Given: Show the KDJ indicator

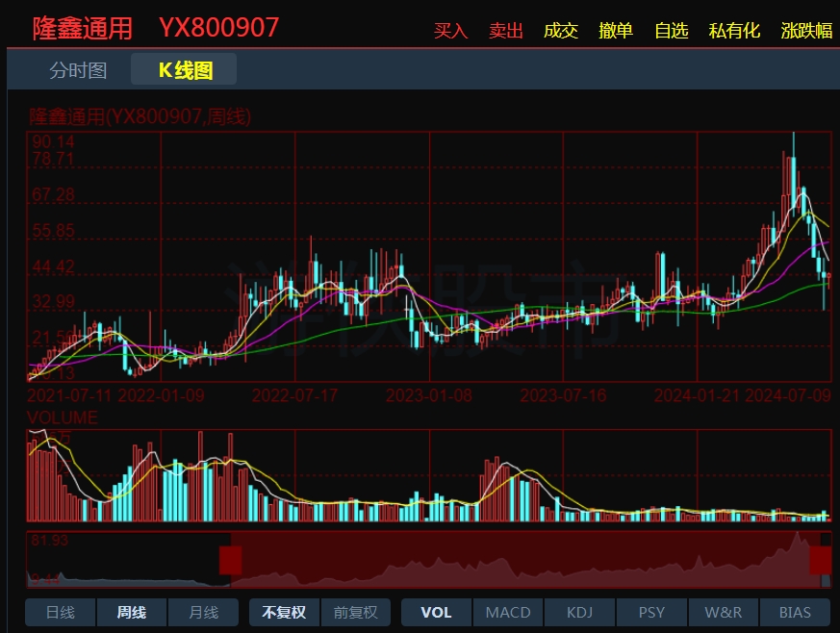Looking at the screenshot, I should (x=579, y=613).
